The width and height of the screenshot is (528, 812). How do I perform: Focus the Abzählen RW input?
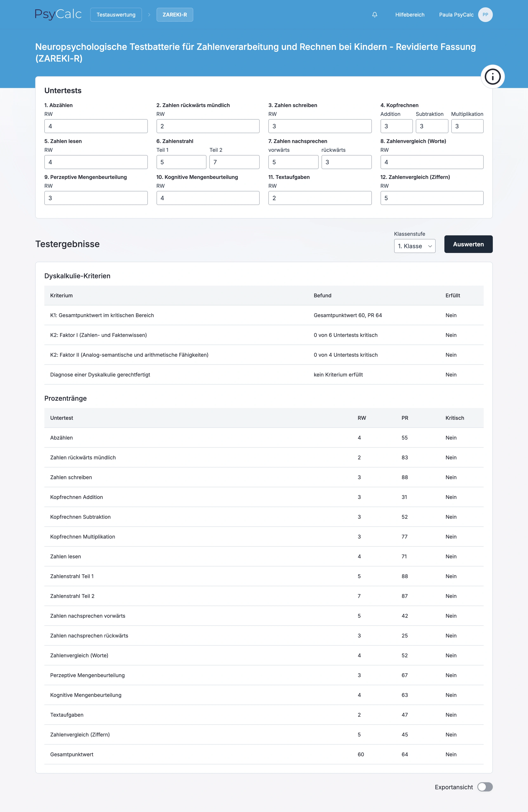96,126
